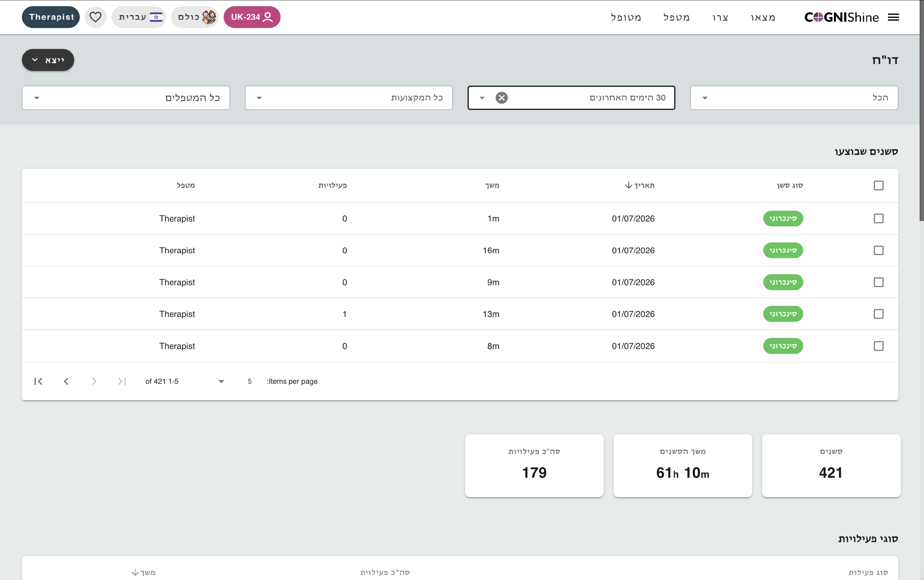Click the heart favorites icon

95,17
